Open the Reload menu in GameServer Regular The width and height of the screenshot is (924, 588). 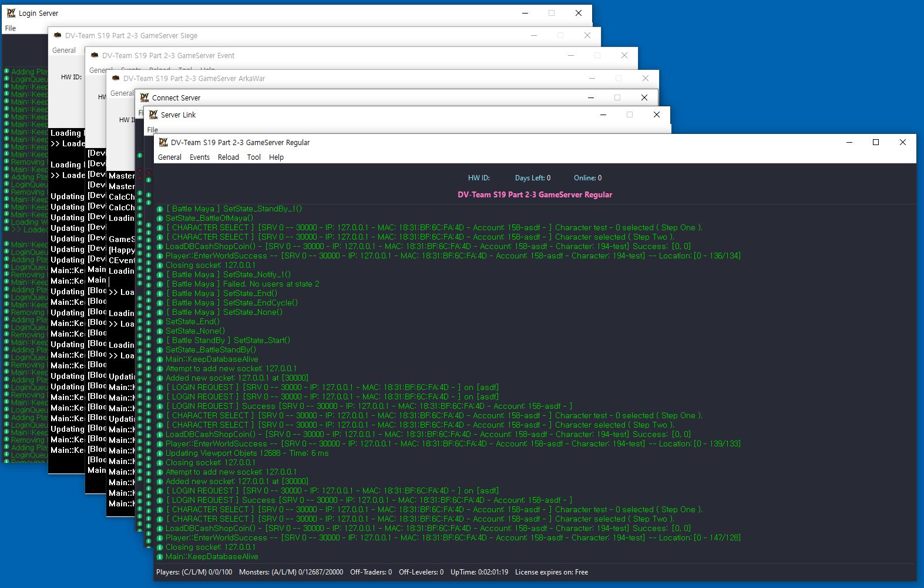click(x=228, y=157)
